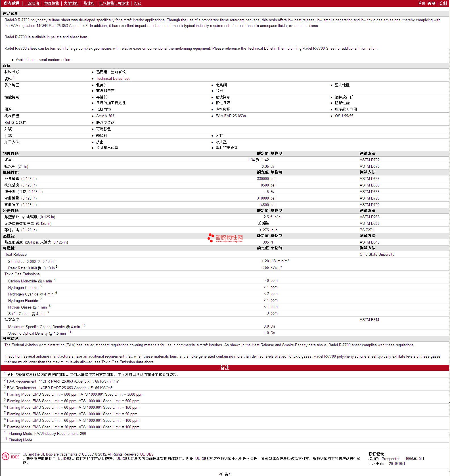This screenshot has width=450, height=476.
Task: Select the 热性能 tab
Action: click(x=89, y=3)
